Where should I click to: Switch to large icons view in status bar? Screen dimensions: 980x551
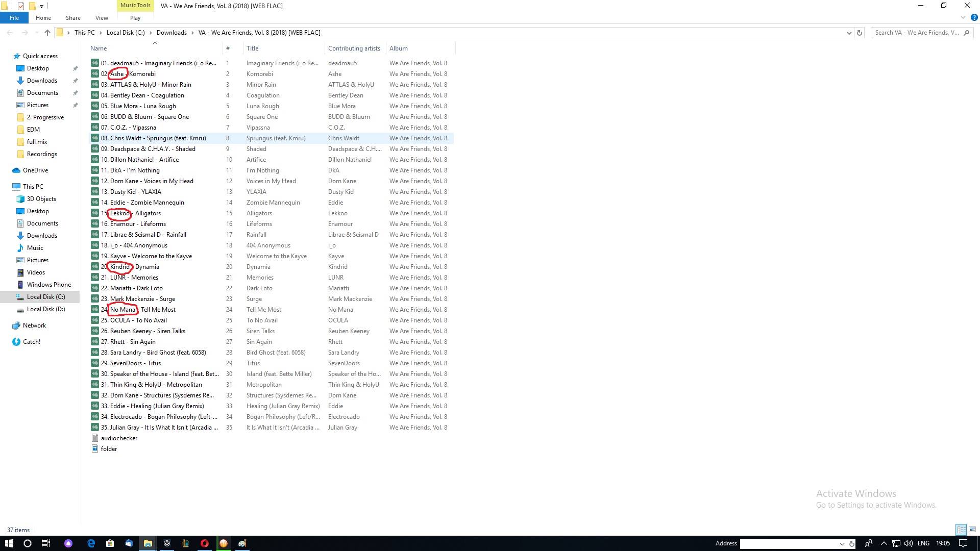click(972, 530)
